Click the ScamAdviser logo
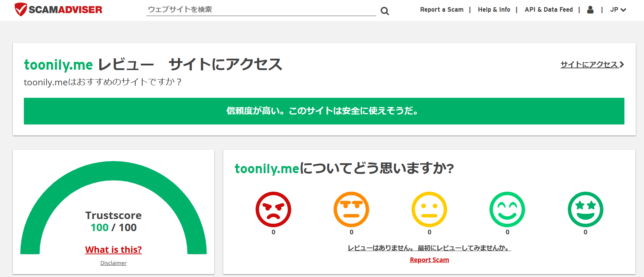This screenshot has width=644, height=277. [x=58, y=10]
